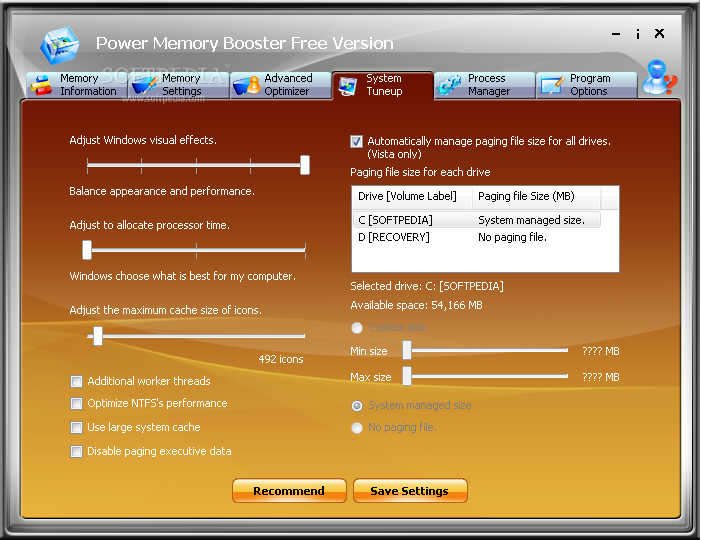
Task: Click 'Selected drive: C: [SOFTPEDIA]' text
Action: pos(427,286)
